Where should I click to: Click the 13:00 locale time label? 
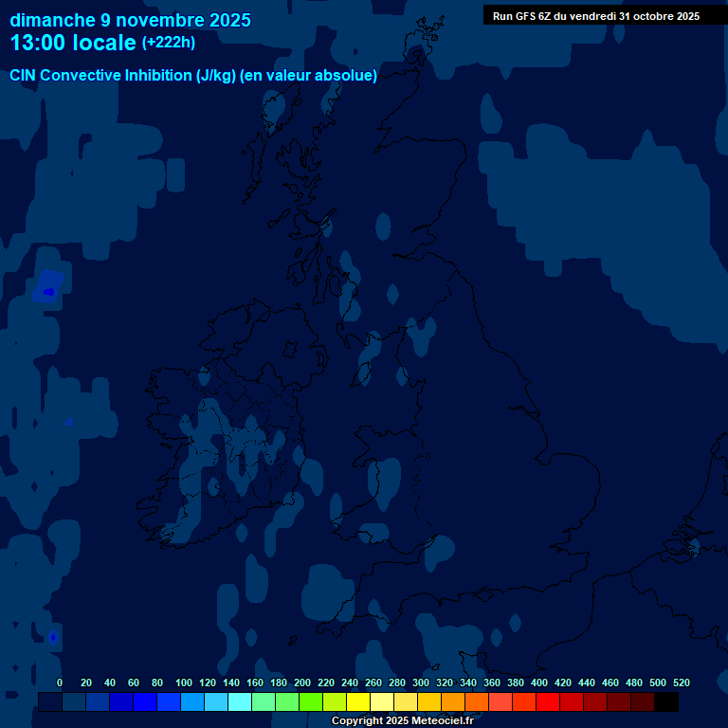pyautogui.click(x=73, y=43)
